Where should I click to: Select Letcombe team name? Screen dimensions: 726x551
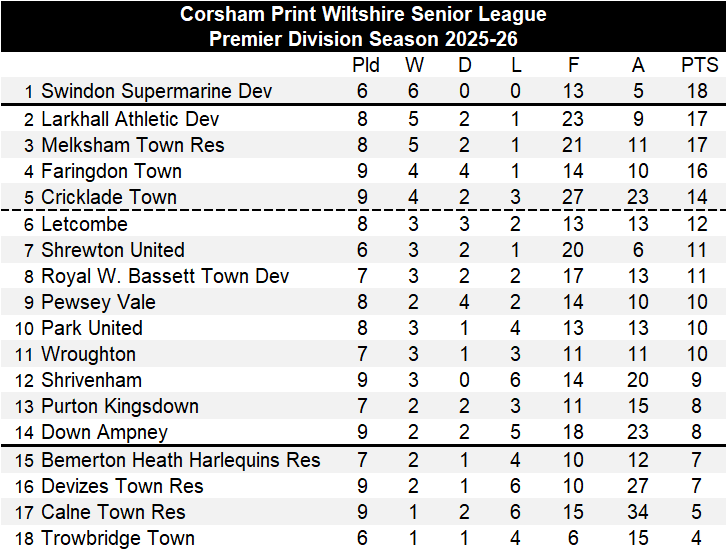[84, 224]
